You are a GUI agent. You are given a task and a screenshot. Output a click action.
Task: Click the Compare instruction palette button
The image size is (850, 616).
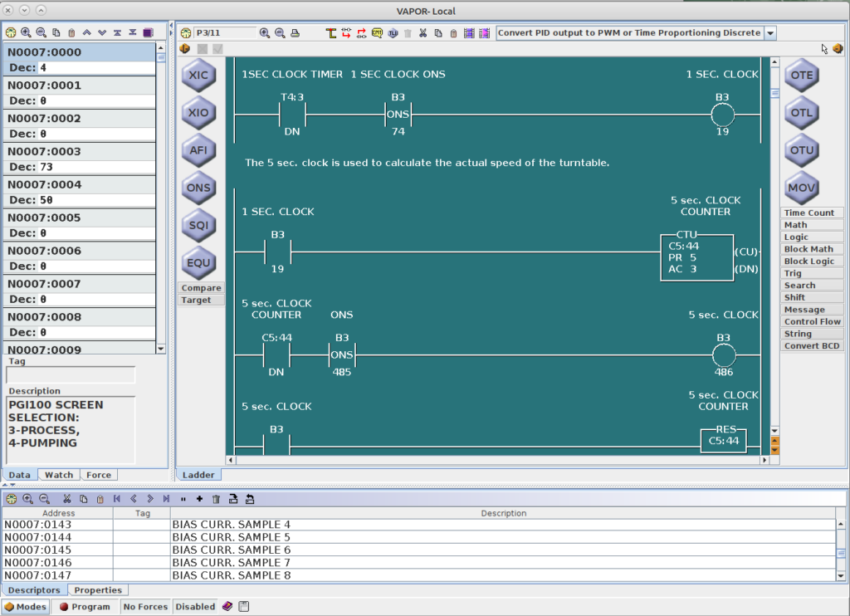200,287
